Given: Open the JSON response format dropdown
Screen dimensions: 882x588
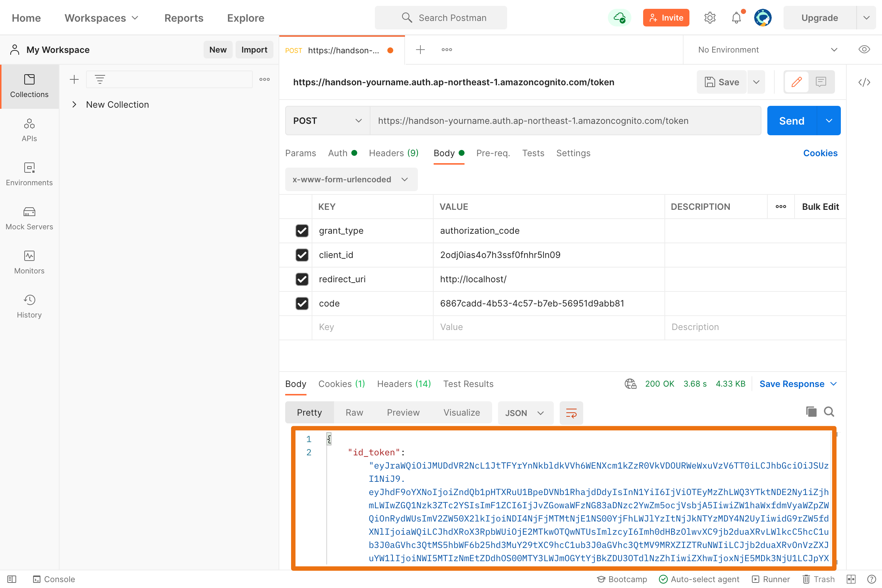Looking at the screenshot, I should [x=526, y=413].
